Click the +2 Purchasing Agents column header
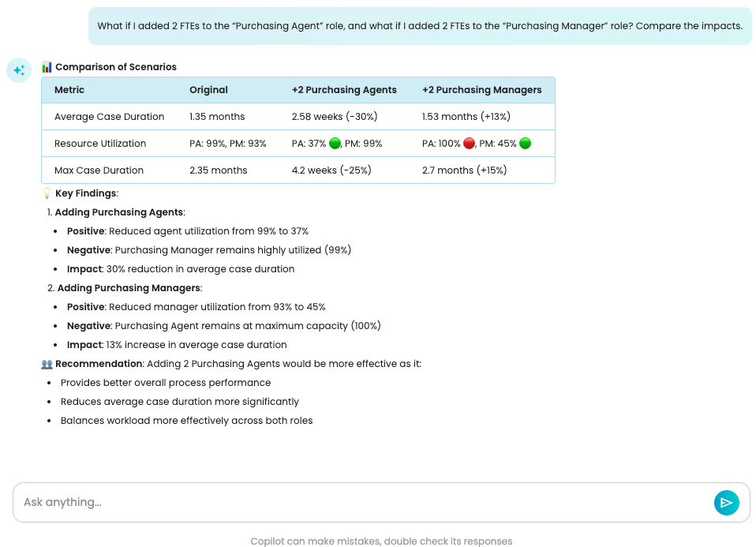 pyautogui.click(x=344, y=90)
